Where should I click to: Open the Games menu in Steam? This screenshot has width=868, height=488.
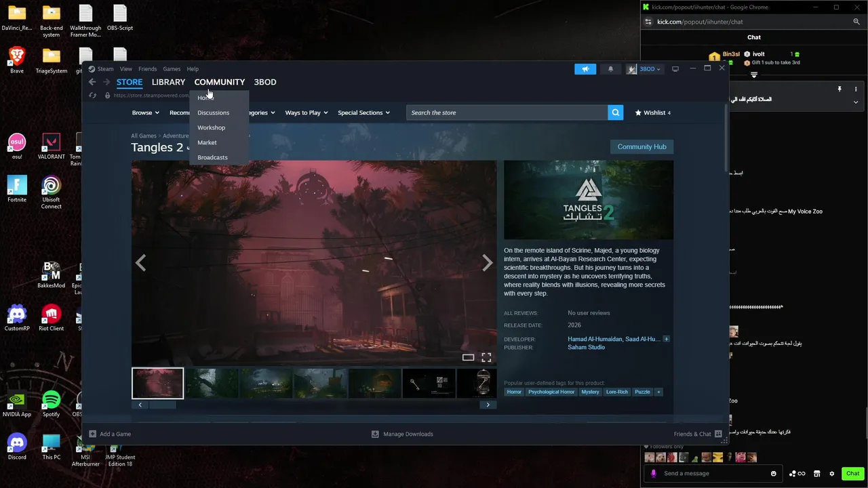pos(172,69)
